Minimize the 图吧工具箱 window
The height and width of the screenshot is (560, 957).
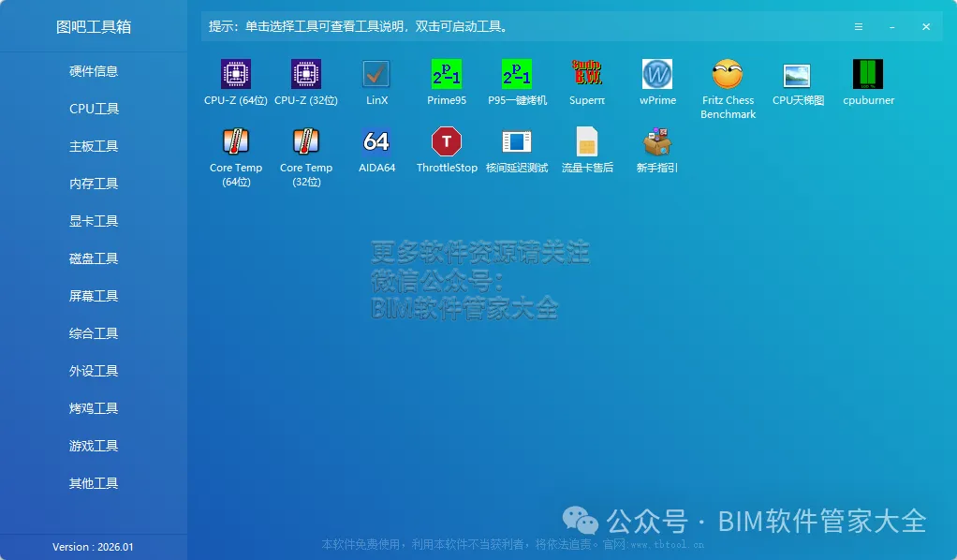pos(892,27)
